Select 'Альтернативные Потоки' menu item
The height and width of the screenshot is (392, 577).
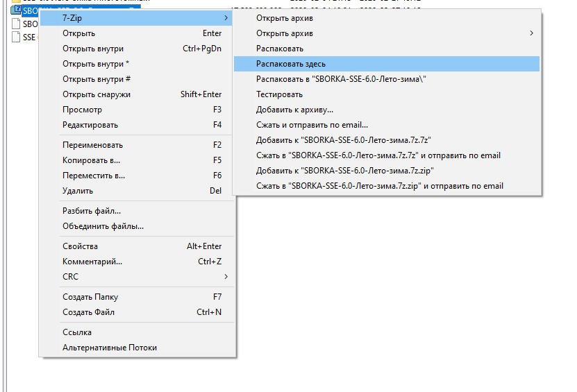(110, 348)
